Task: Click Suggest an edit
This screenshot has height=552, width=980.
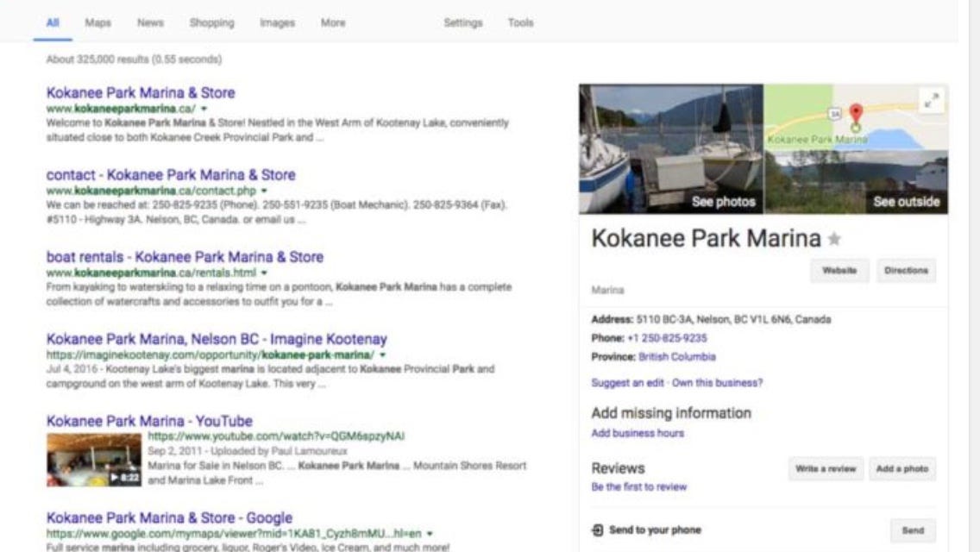Action: click(627, 383)
